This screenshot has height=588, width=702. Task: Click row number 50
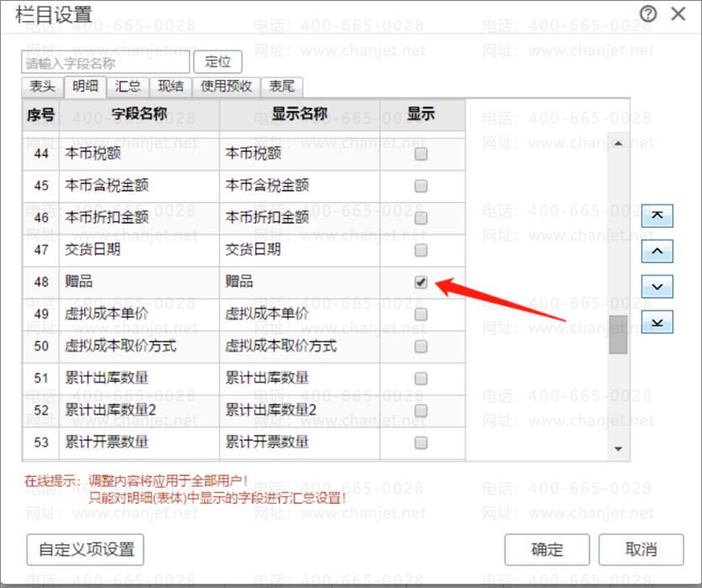point(40,346)
